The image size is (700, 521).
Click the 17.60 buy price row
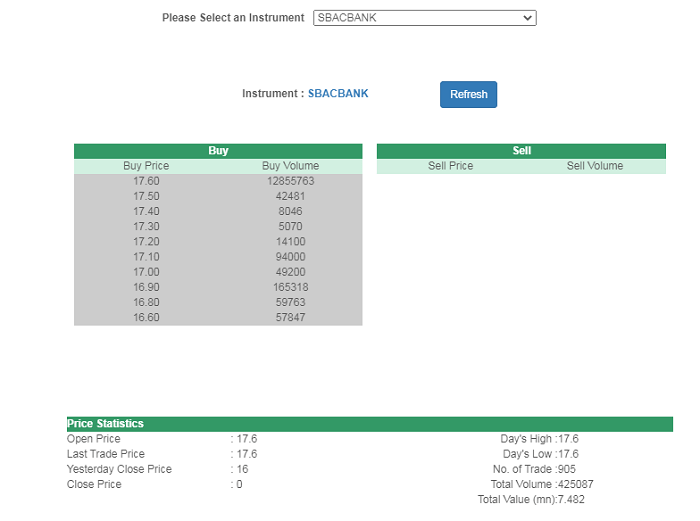(x=146, y=182)
